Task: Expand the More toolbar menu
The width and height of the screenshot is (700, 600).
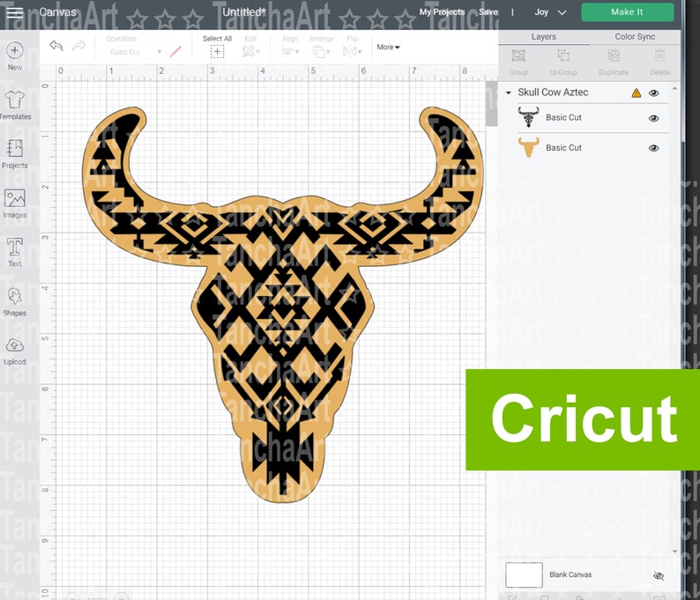Action: tap(388, 47)
